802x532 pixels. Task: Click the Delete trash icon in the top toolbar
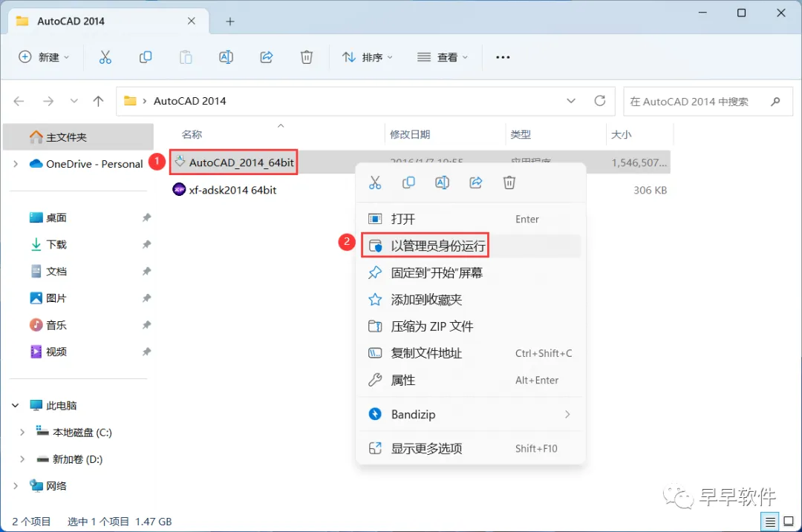coord(307,57)
